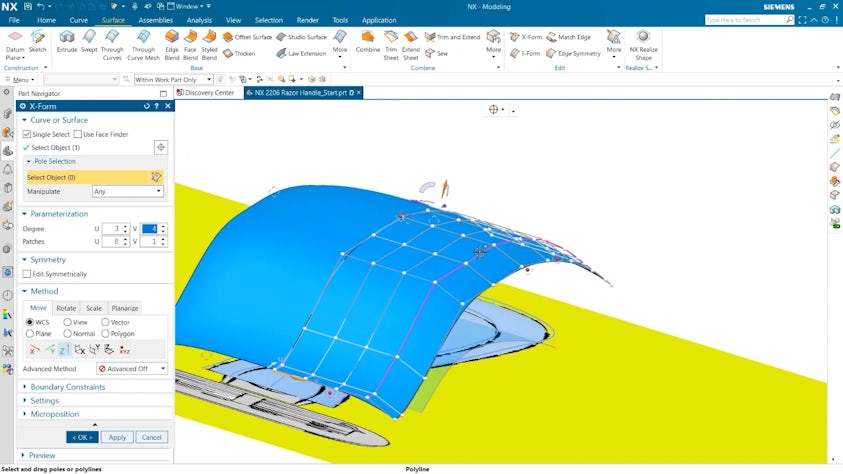Launch NX Realize Shape

[x=643, y=45]
